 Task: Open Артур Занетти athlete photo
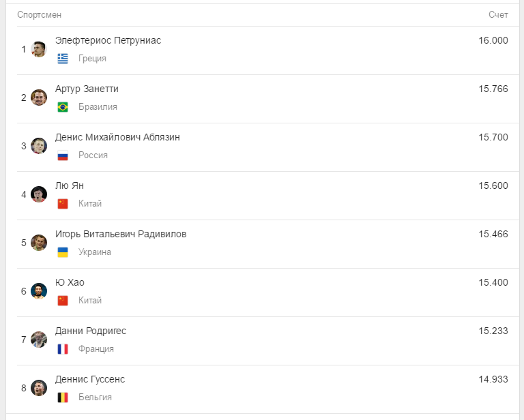tap(39, 97)
